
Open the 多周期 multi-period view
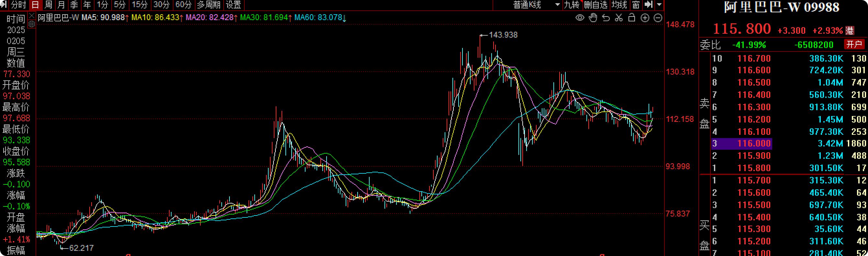click(x=208, y=5)
